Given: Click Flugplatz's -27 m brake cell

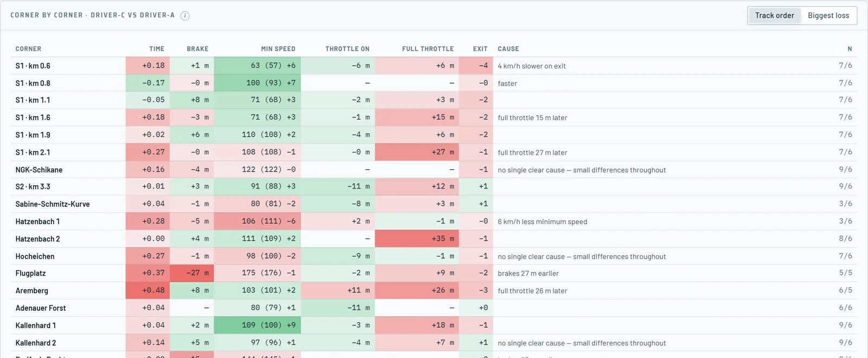Looking at the screenshot, I should pyautogui.click(x=192, y=273).
